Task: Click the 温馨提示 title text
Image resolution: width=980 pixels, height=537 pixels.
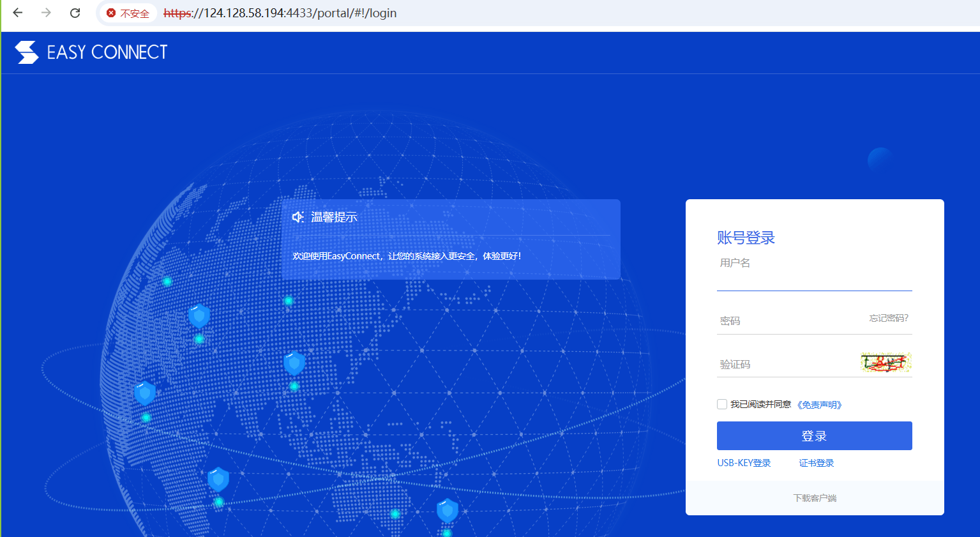Action: click(x=334, y=217)
